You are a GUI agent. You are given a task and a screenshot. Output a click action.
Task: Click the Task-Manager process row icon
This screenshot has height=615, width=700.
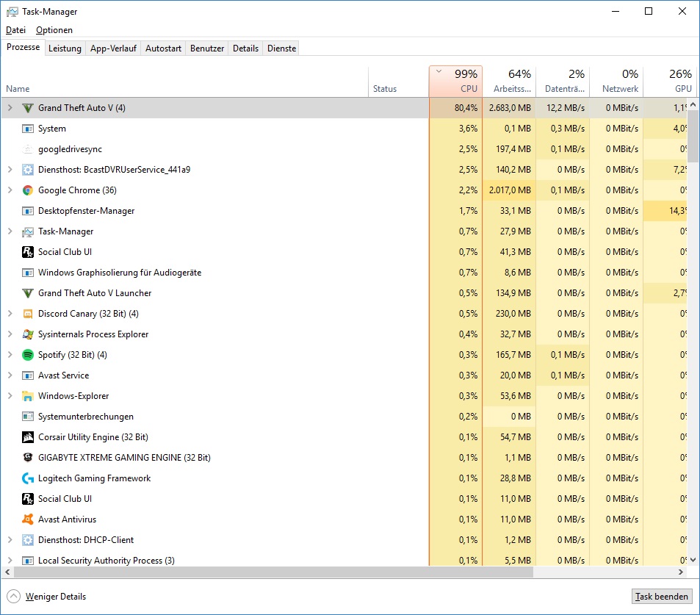click(x=28, y=231)
